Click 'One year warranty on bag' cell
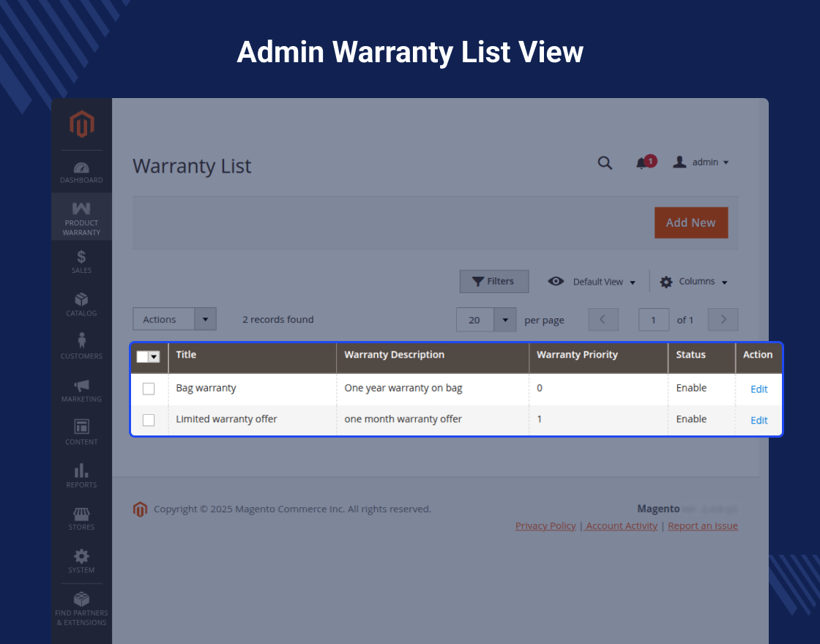This screenshot has height=644, width=820. pyautogui.click(x=403, y=389)
